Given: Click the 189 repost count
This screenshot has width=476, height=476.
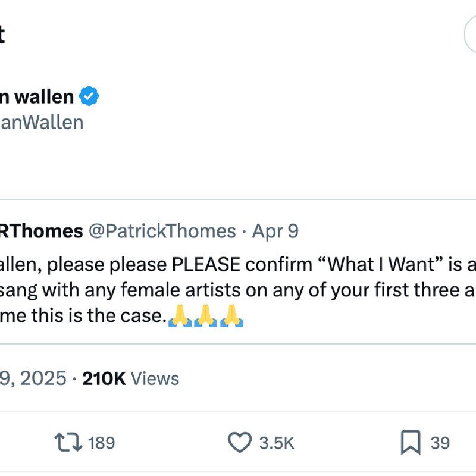Looking at the screenshot, I should [x=101, y=443].
